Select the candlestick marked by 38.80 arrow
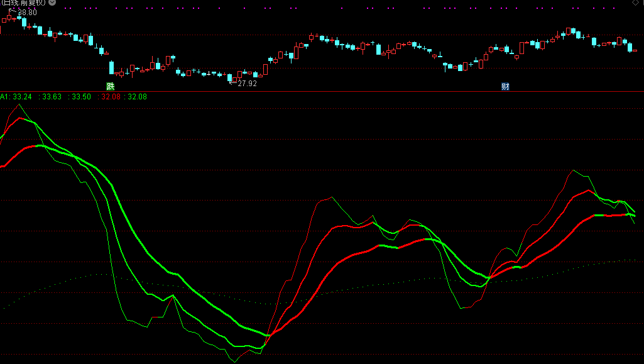 [x=9, y=18]
